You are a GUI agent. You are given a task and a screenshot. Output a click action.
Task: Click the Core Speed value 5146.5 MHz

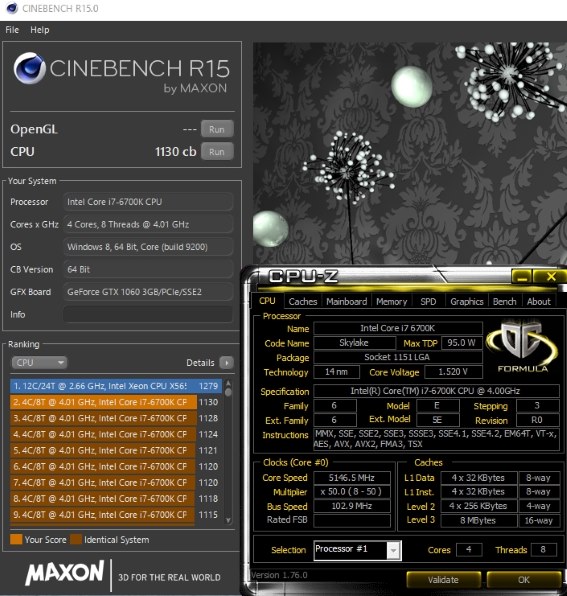(352, 478)
